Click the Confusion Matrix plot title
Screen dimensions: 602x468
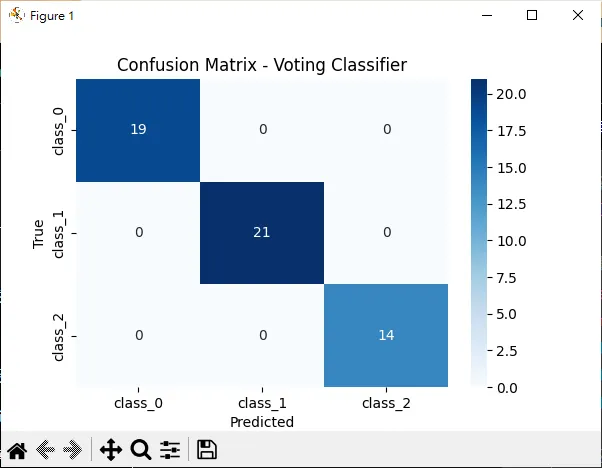[262, 65]
